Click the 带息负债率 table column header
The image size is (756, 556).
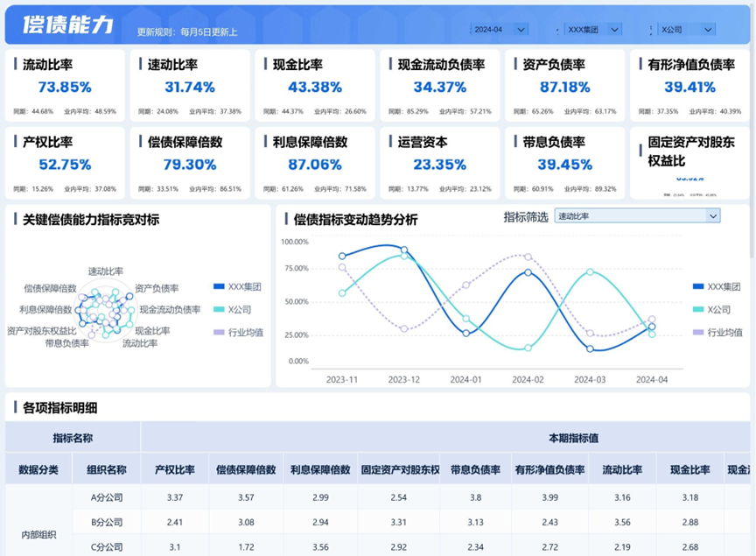[x=475, y=469]
